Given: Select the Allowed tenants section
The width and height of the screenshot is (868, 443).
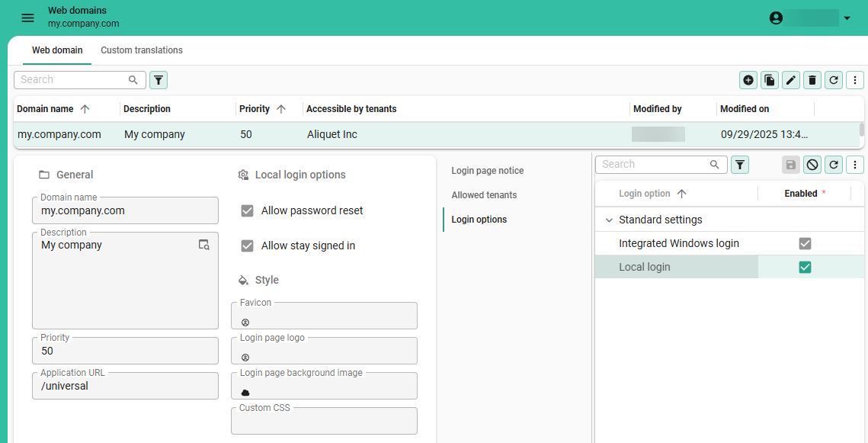Looking at the screenshot, I should (484, 195).
